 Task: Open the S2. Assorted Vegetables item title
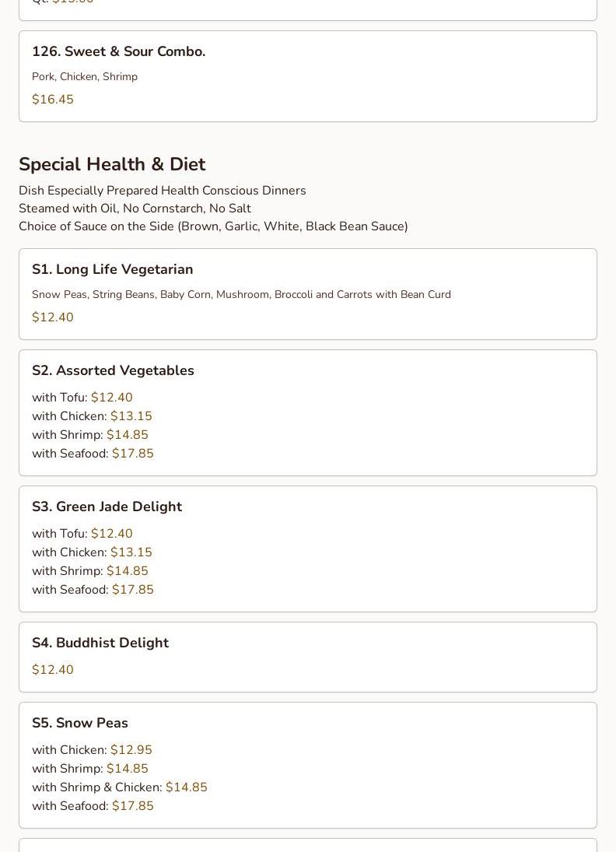point(113,370)
